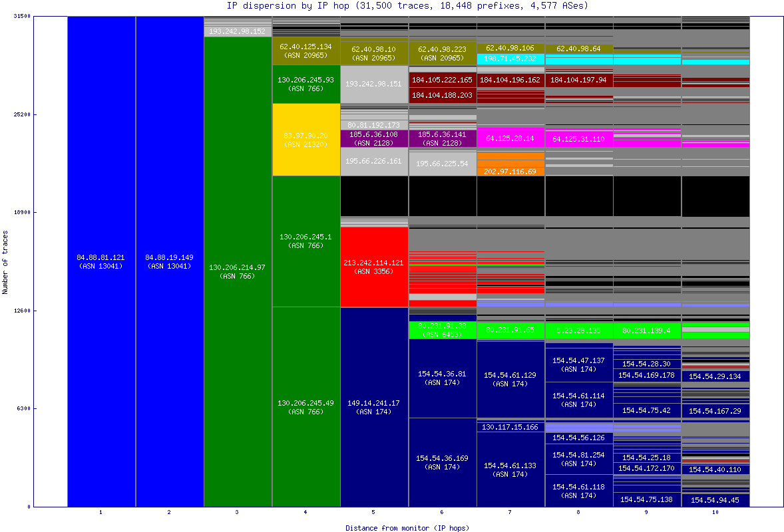
Task: Click the dark red 184.105.222.165 block
Action: point(443,80)
